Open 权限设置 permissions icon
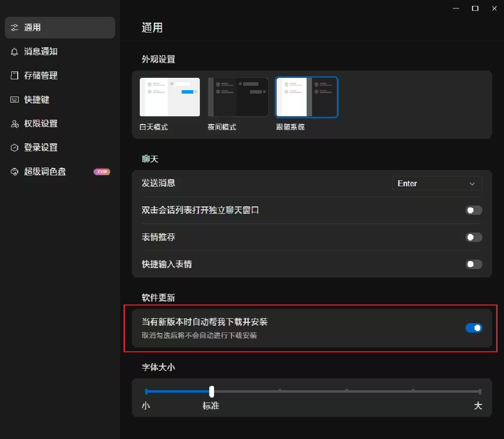This screenshot has width=504, height=439. coord(14,124)
